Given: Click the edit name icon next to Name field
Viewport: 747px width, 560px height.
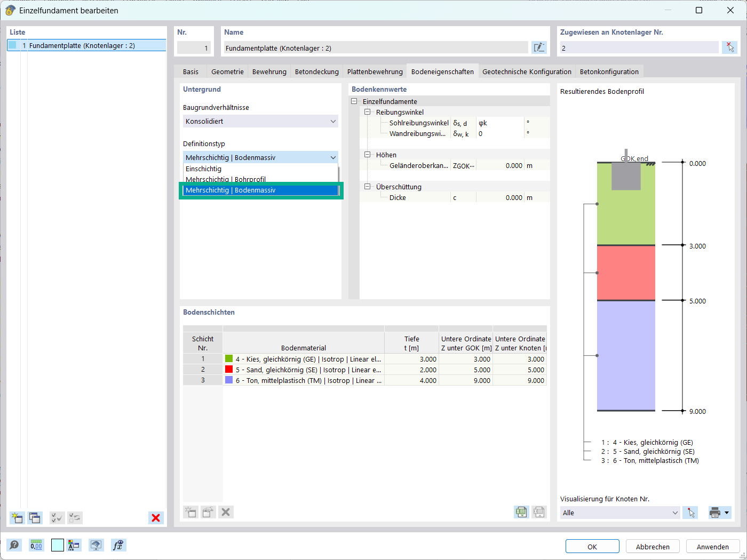Looking at the screenshot, I should coord(539,47).
